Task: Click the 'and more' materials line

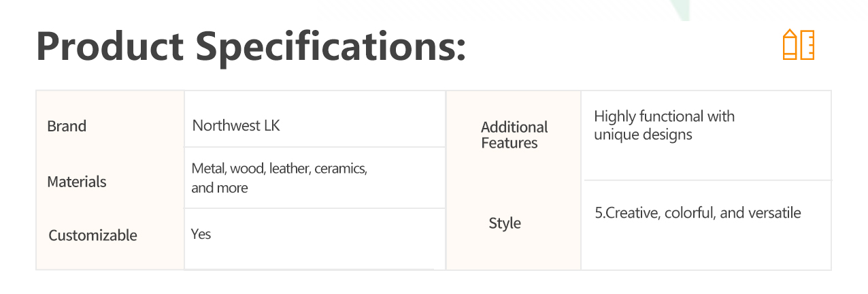Action: pyautogui.click(x=220, y=188)
